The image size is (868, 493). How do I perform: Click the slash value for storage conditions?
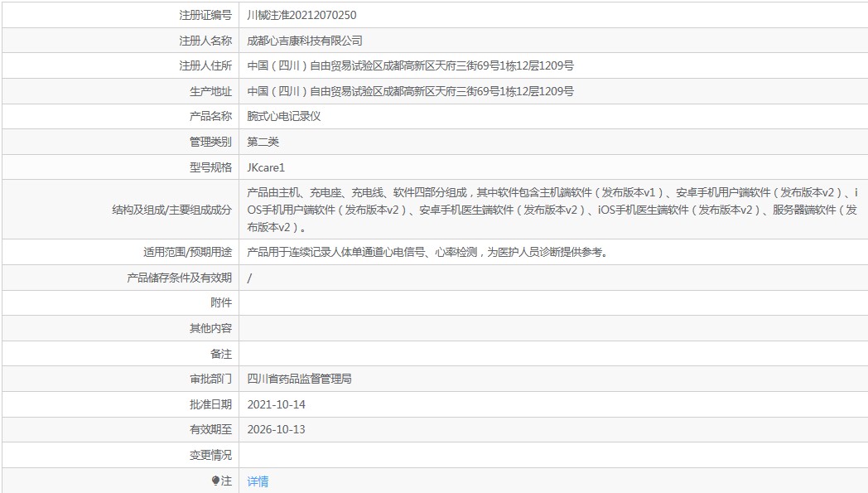pos(249,278)
